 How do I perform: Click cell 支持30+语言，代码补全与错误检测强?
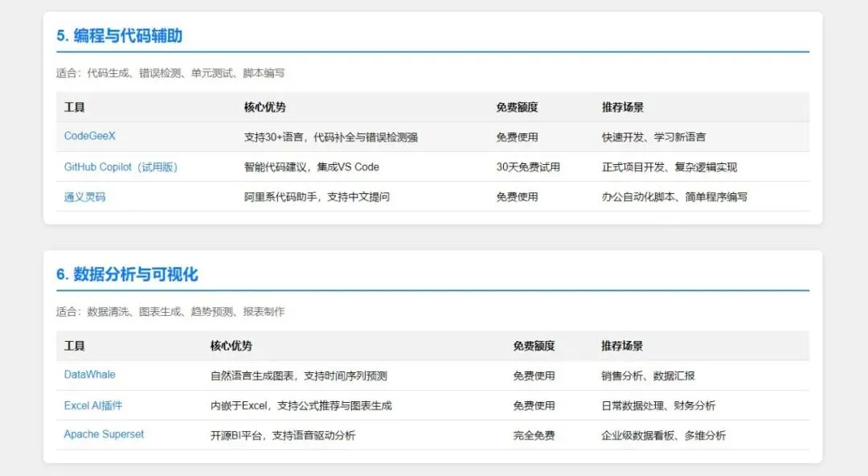coord(330,137)
